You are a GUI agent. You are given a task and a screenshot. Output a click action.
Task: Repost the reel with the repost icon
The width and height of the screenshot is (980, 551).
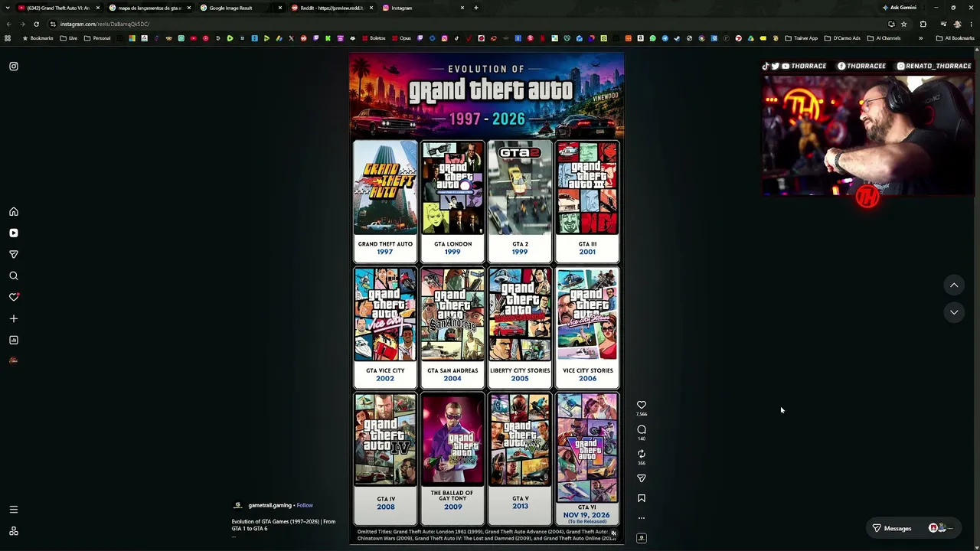tap(642, 454)
